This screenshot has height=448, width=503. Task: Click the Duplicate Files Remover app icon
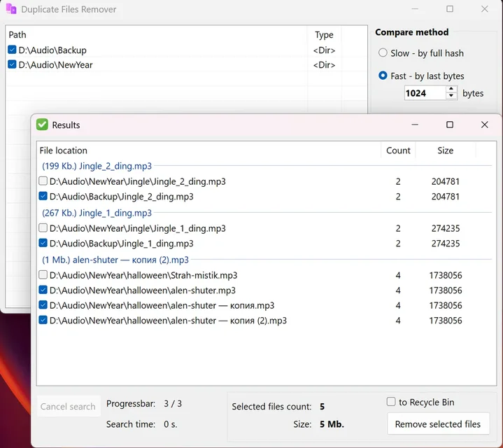11,10
